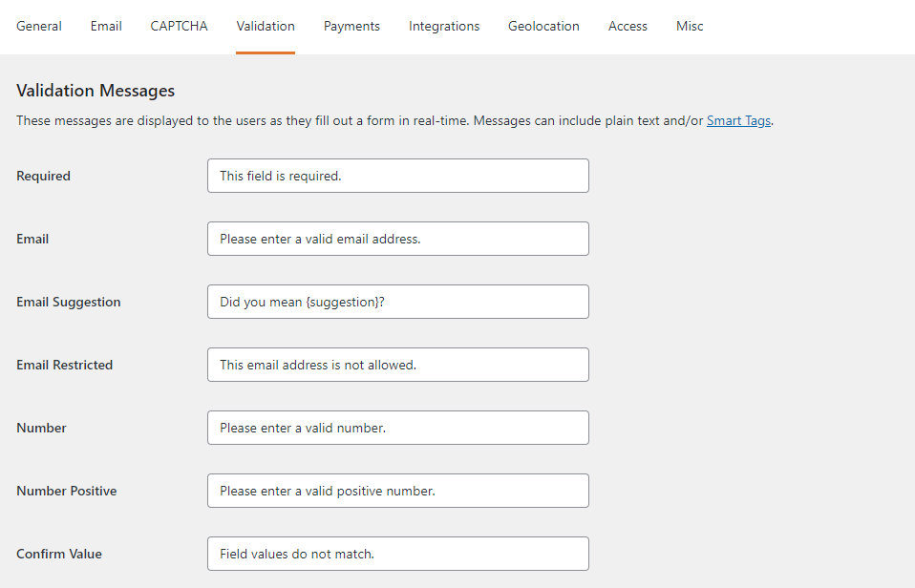Open the Payments tab
Image resolution: width=915 pixels, height=588 pixels.
pyautogui.click(x=351, y=26)
